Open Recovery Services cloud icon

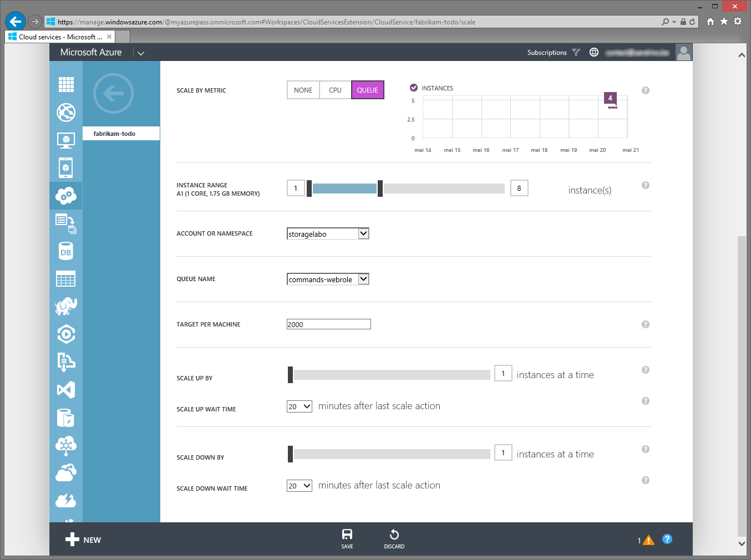point(66,472)
